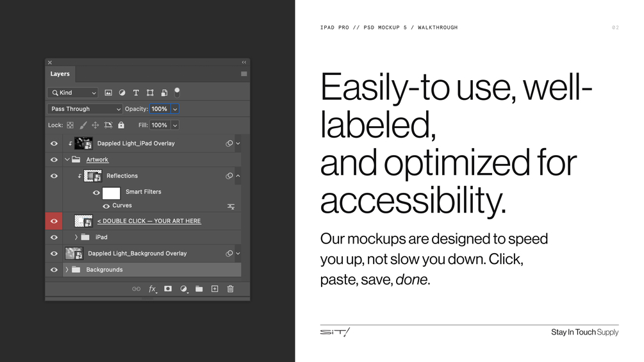644x362 pixels.
Task: Toggle the layer filtering switch
Action: tap(177, 92)
